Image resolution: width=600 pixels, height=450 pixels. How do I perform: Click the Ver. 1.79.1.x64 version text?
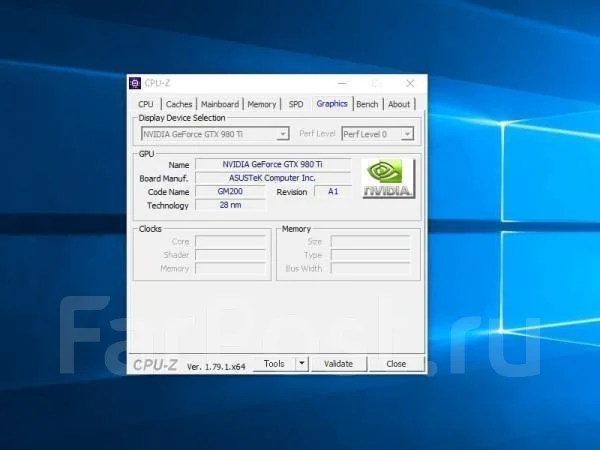[216, 367]
